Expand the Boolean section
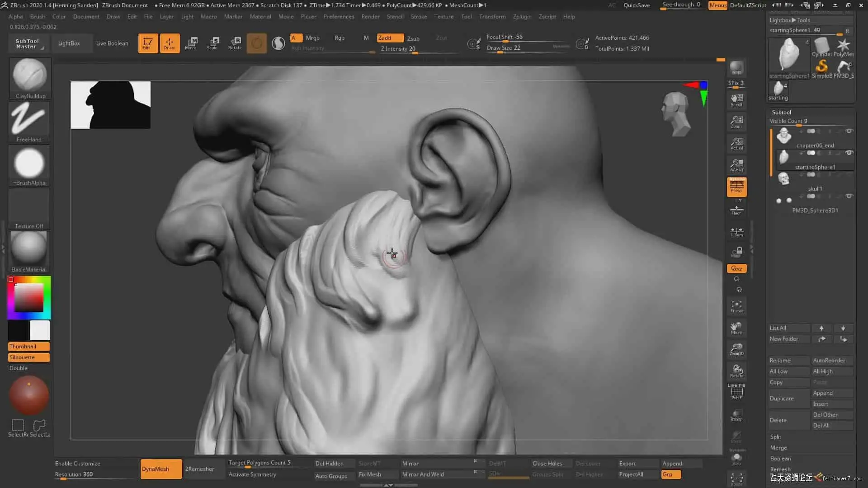 [780, 458]
